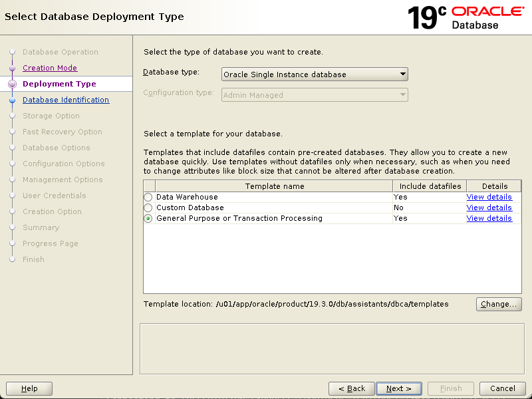Click the Template name column header
The width and height of the screenshot is (532, 399).
pyautogui.click(x=274, y=186)
